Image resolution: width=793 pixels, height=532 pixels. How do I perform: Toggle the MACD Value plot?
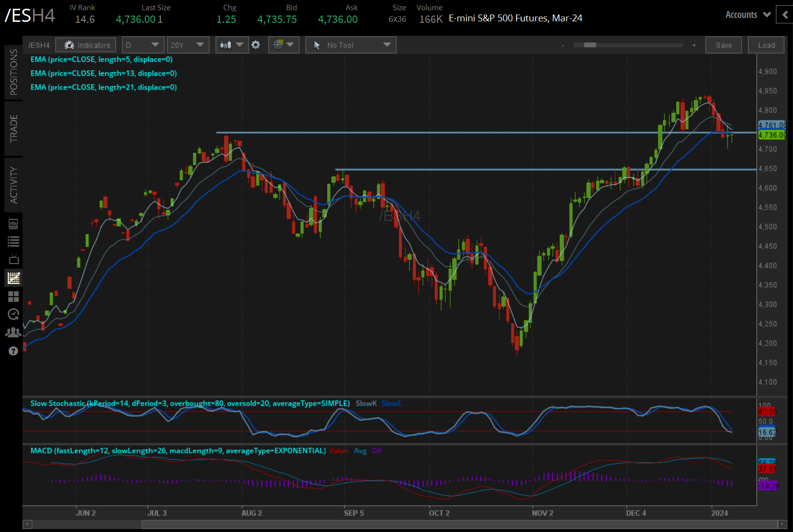[339, 450]
